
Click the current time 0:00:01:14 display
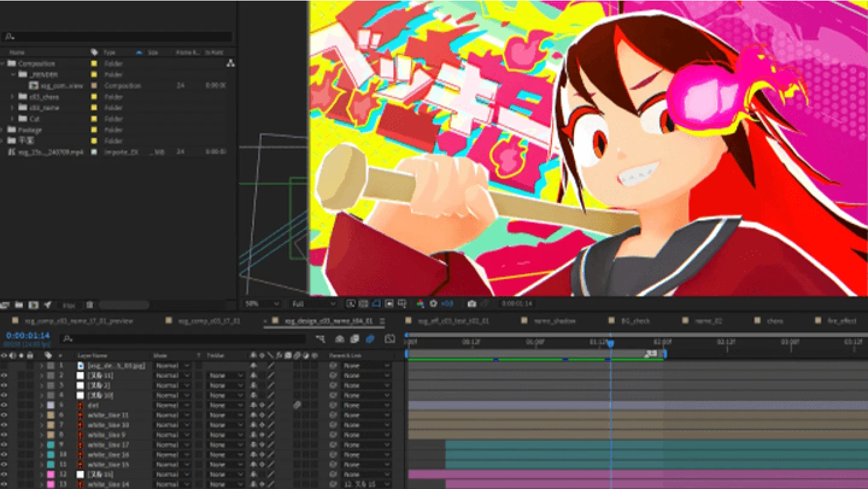pyautogui.click(x=28, y=336)
